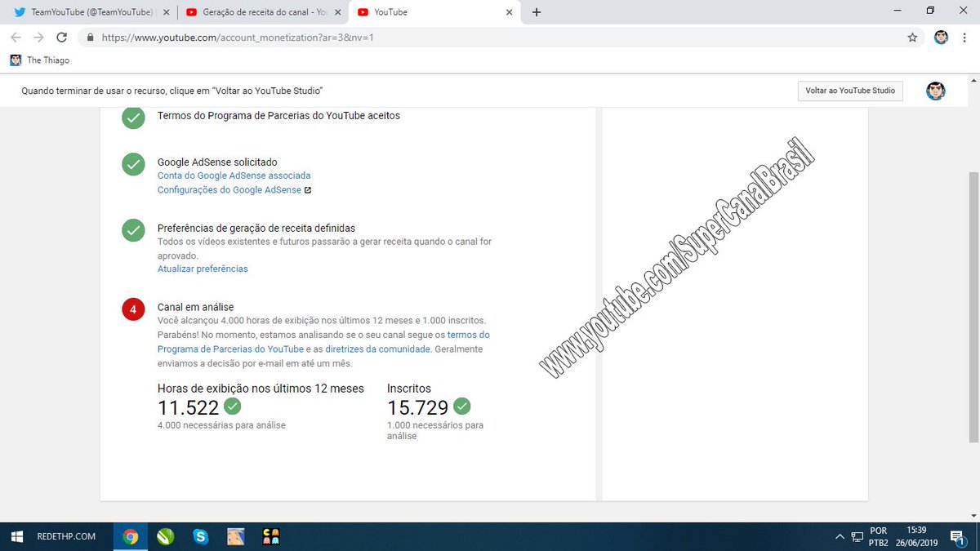This screenshot has width=980, height=551.
Task: Click the POR PTB2 language indicator
Action: coord(879,536)
